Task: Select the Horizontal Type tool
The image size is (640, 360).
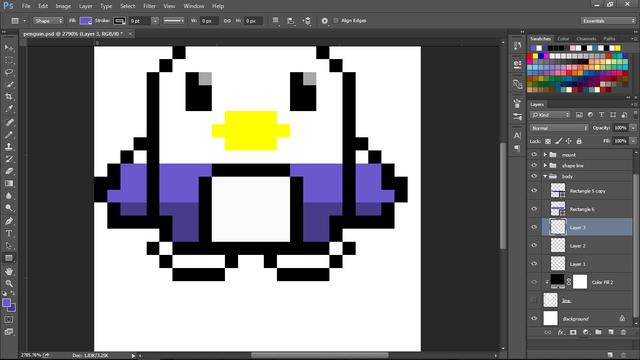Action: coord(9,233)
